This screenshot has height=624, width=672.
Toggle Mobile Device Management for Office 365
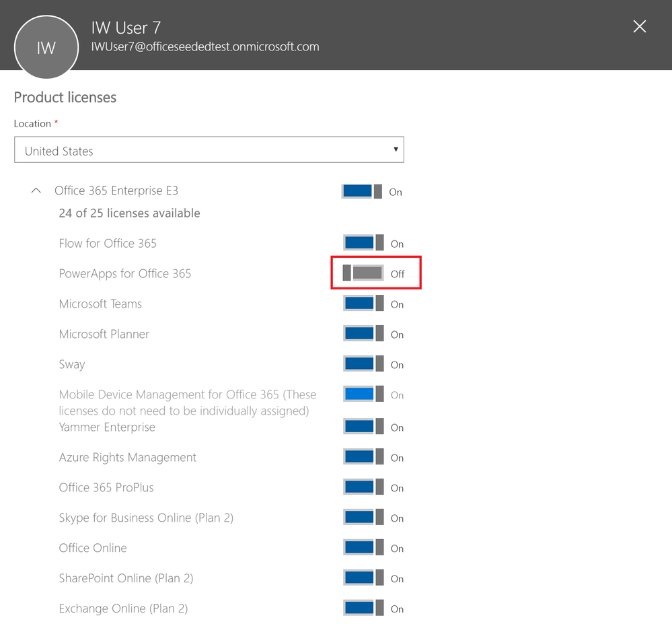coord(363,394)
